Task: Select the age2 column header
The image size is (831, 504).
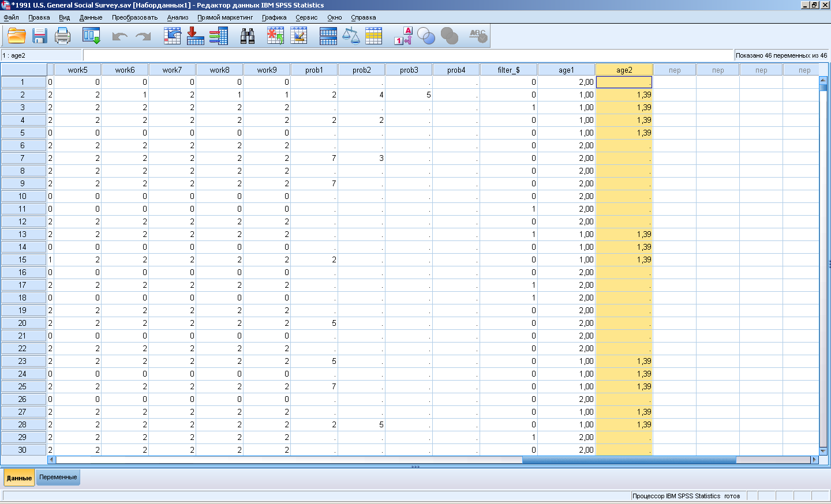Action: 624,70
